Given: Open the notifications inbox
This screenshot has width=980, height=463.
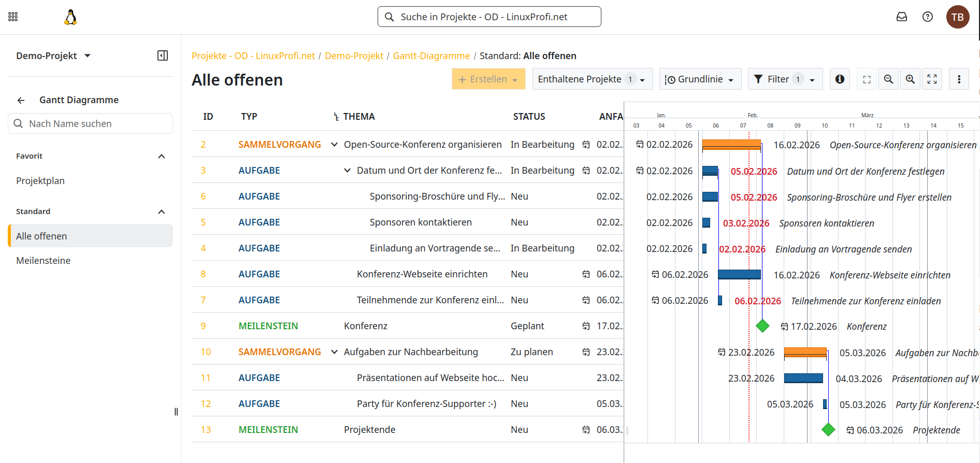Looking at the screenshot, I should tap(901, 17).
